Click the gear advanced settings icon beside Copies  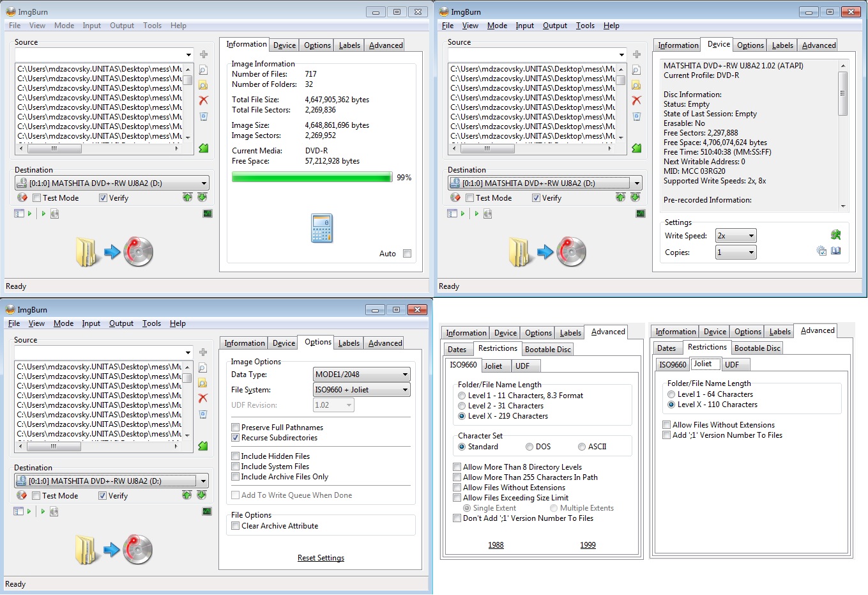click(821, 251)
